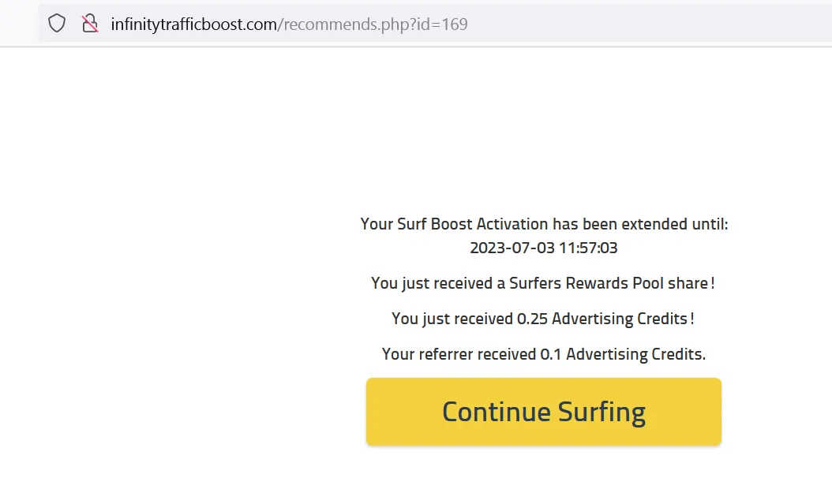Click "Advertising Credits" after the 0.25 amount
Viewport: 832px width, 504px height.
(x=620, y=319)
